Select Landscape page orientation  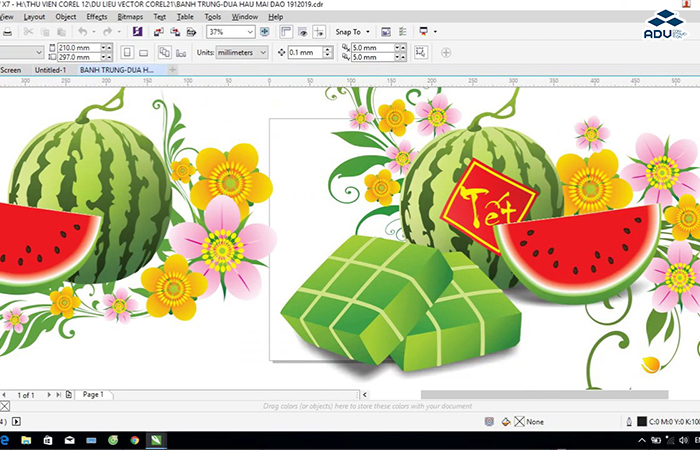coord(143,53)
